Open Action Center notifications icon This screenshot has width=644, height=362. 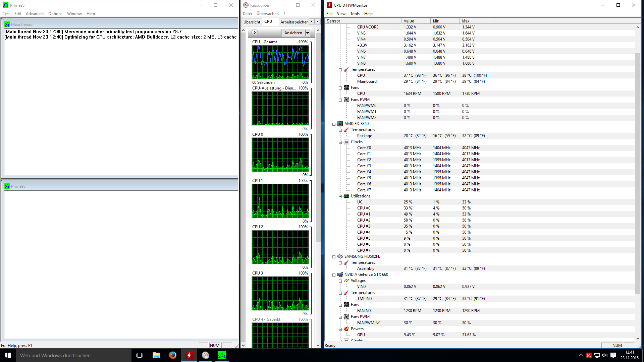[613, 355]
